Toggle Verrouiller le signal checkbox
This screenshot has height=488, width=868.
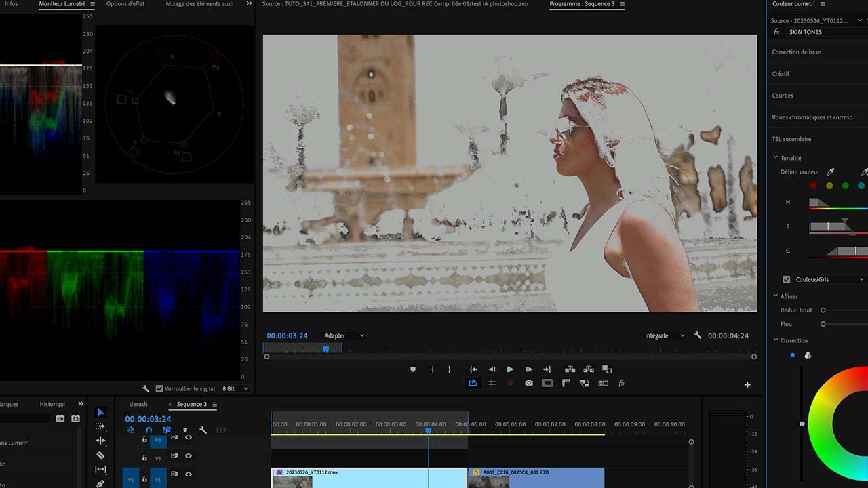pyautogui.click(x=159, y=389)
